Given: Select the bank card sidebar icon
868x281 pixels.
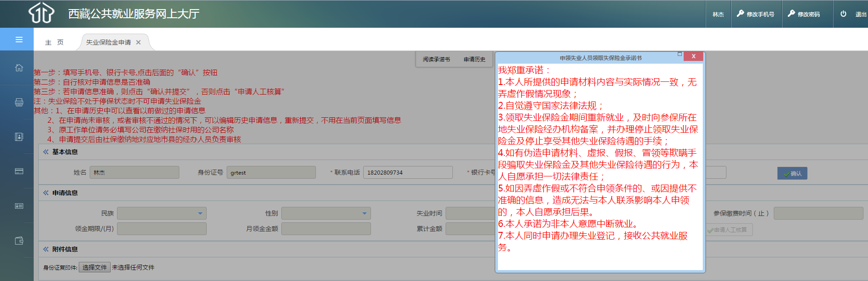Looking at the screenshot, I should pyautogui.click(x=19, y=171).
